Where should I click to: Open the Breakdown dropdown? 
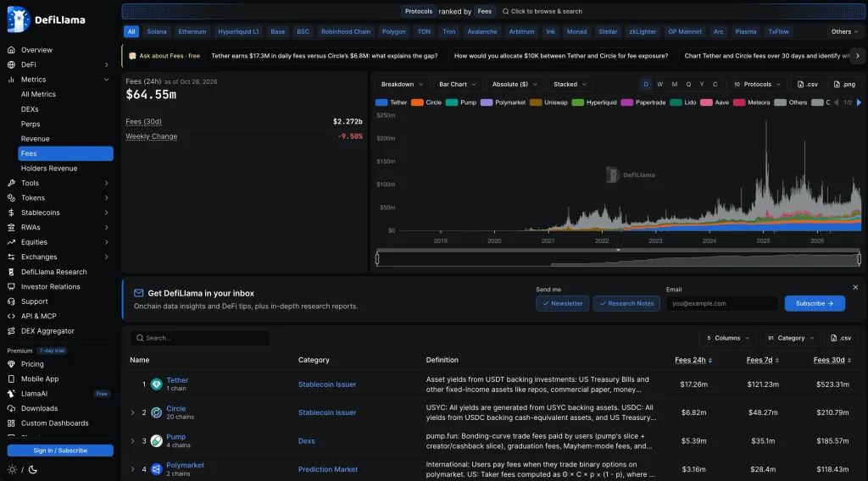coord(402,84)
